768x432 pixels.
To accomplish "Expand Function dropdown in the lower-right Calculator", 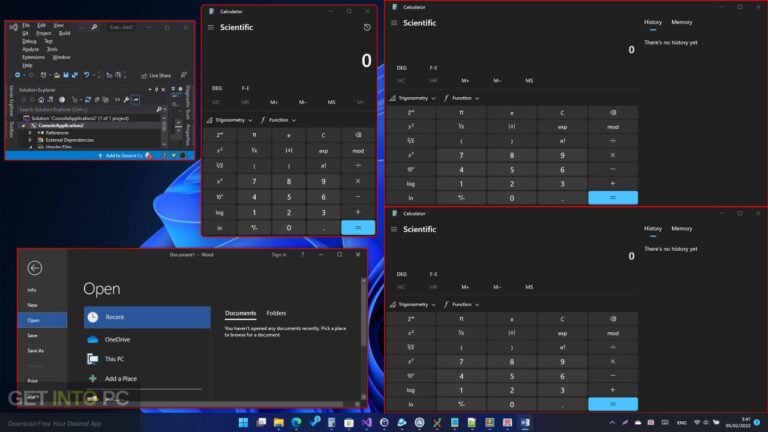I will (461, 305).
